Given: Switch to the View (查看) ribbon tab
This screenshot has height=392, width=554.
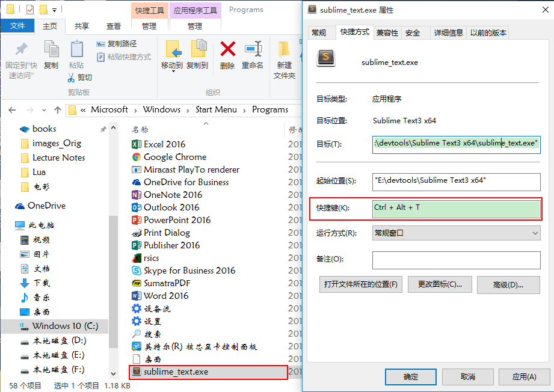Looking at the screenshot, I should (x=114, y=26).
